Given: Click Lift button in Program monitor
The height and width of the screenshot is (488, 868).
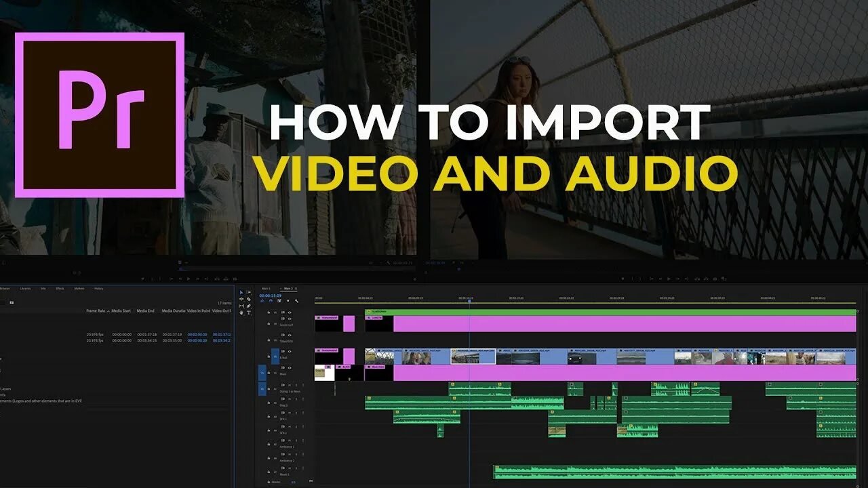Looking at the screenshot, I should point(697,279).
